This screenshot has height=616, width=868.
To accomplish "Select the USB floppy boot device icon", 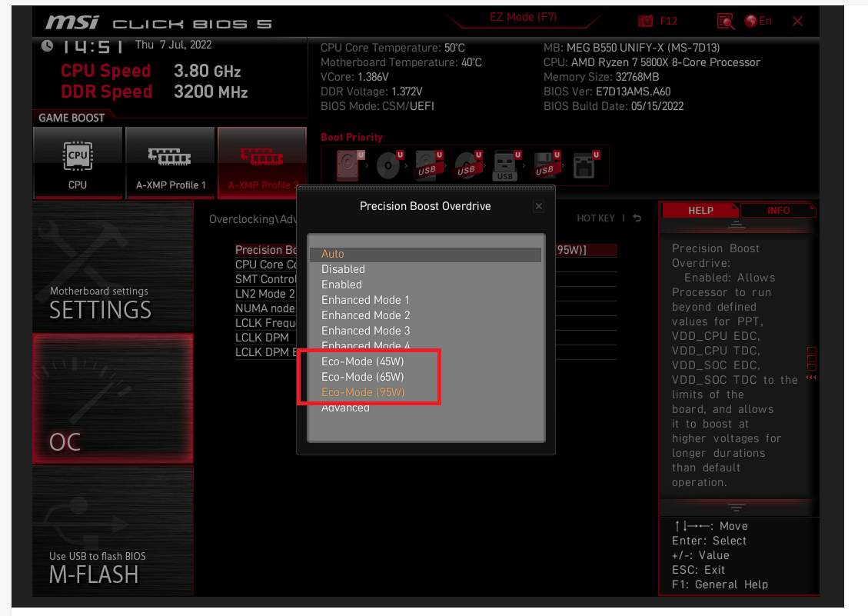I will [547, 165].
